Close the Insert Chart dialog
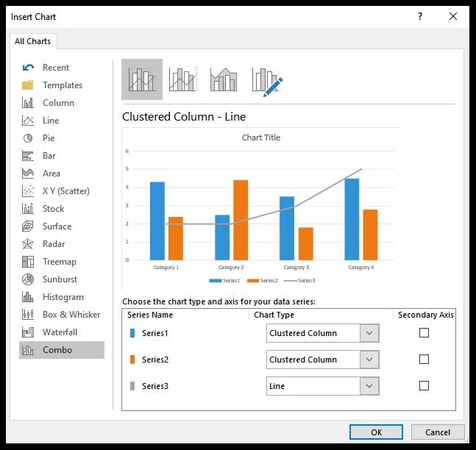The height and width of the screenshot is (450, 476). [x=453, y=16]
